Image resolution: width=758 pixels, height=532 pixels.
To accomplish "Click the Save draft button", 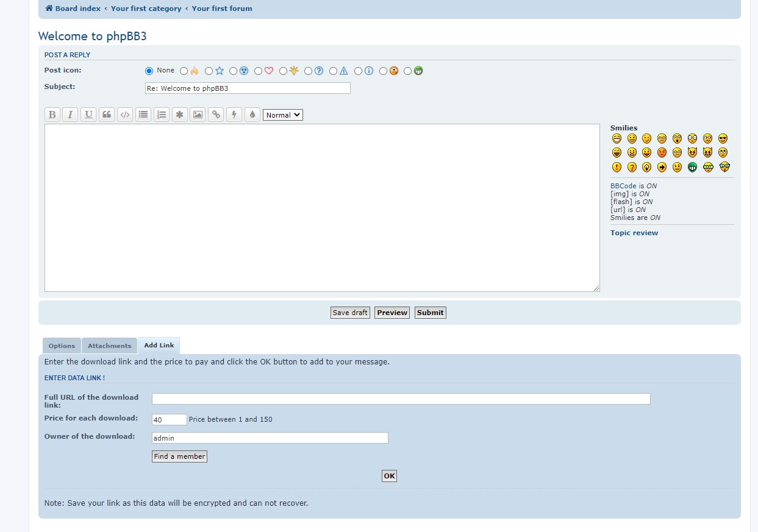I will pos(350,313).
